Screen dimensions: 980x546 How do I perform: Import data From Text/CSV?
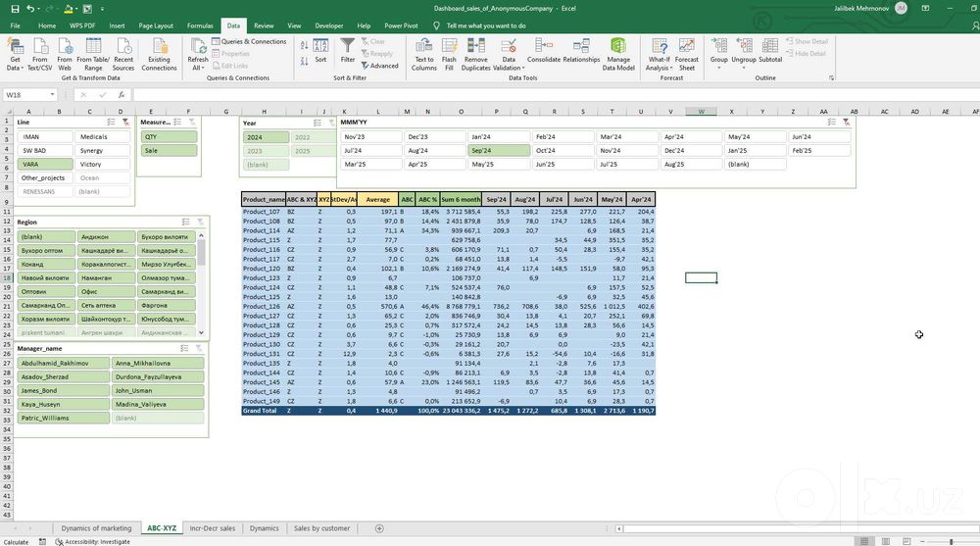click(x=39, y=54)
